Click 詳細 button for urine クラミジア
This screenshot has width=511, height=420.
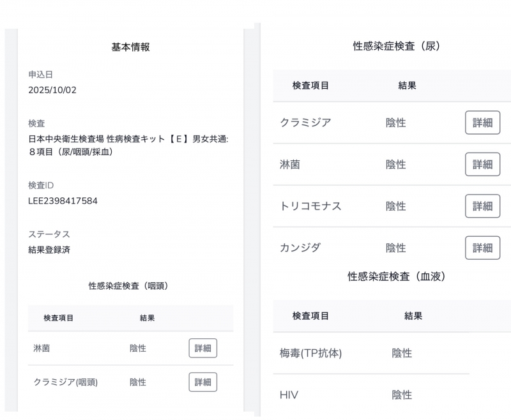point(482,123)
